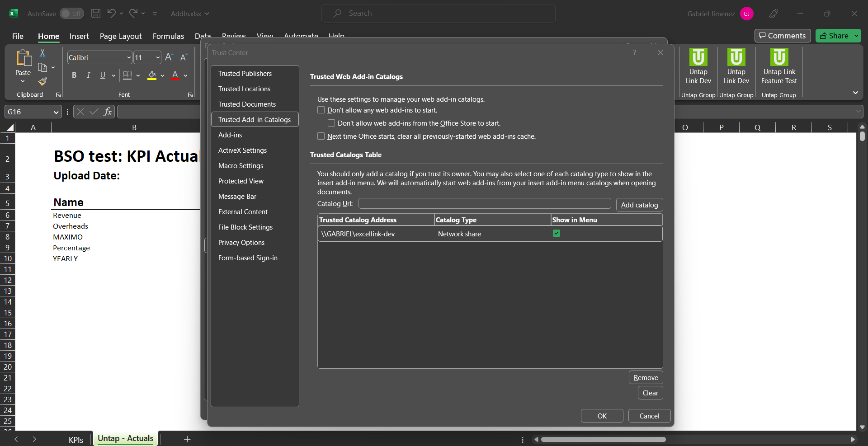Click the horizontal scrollbar thumb

click(603, 439)
